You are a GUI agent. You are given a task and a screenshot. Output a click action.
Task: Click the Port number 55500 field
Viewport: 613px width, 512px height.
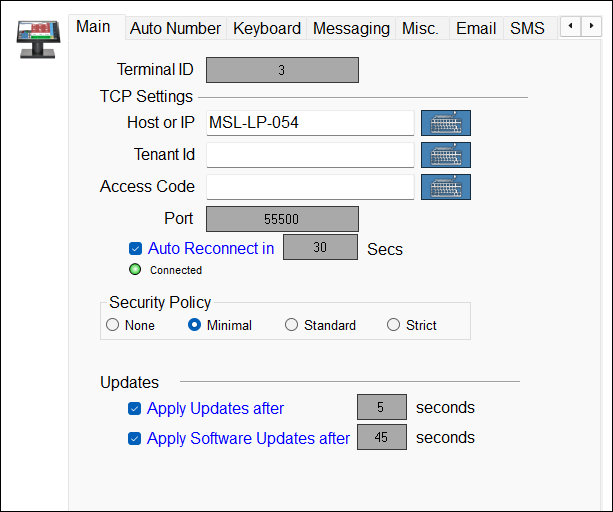(282, 219)
